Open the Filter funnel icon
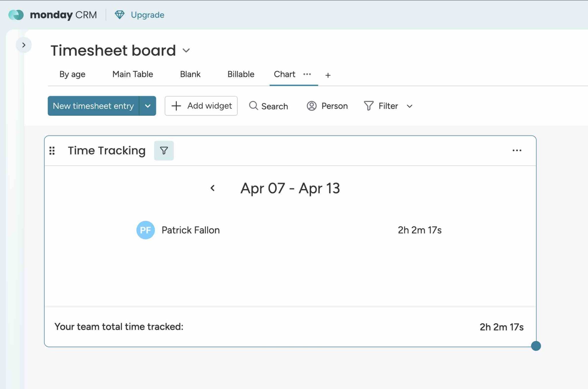 (x=369, y=106)
